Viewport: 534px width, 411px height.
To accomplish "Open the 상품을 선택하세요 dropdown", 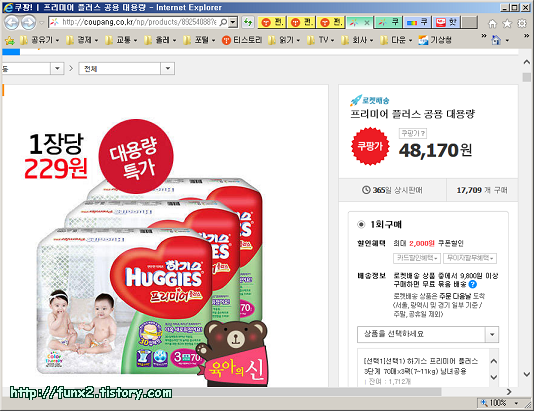I will [428, 334].
